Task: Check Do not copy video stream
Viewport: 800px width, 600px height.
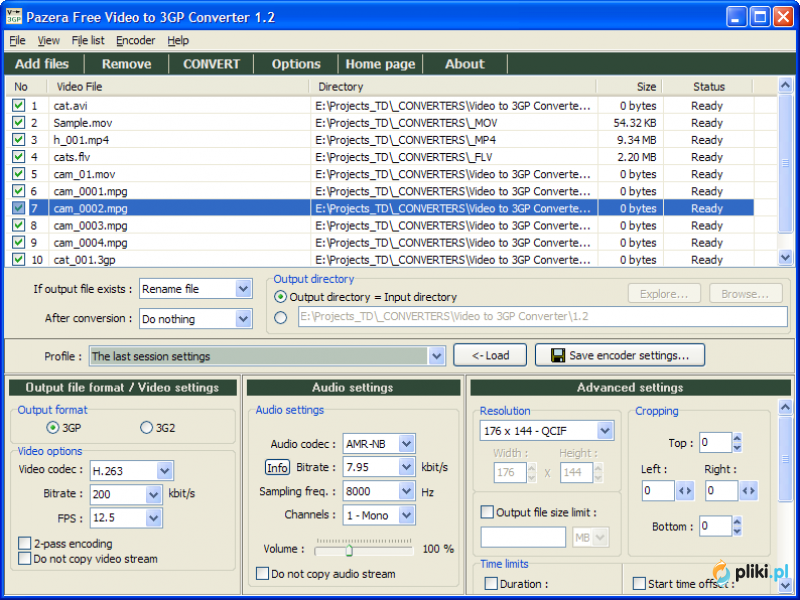Action: 24,558
